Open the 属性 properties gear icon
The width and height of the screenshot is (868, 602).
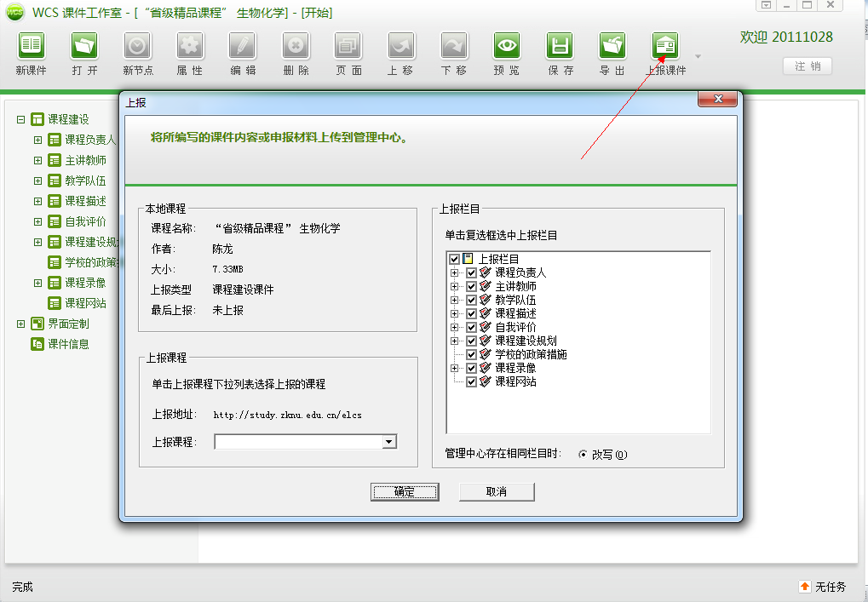tap(190, 46)
